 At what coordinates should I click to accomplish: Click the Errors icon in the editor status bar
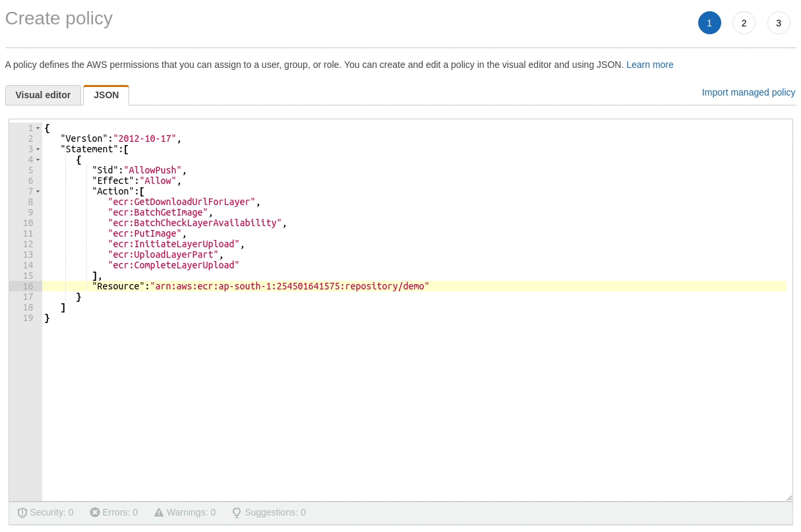pyautogui.click(x=94, y=512)
